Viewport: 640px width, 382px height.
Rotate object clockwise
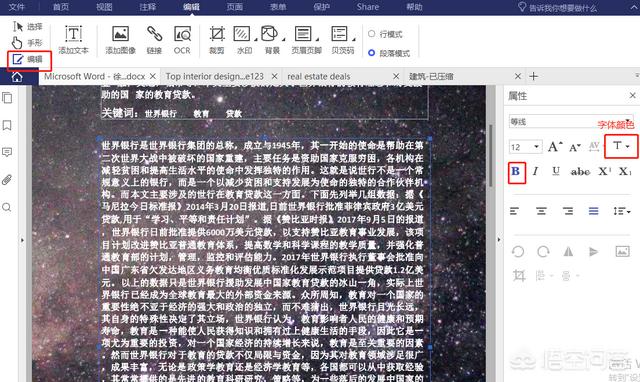[x=543, y=251]
